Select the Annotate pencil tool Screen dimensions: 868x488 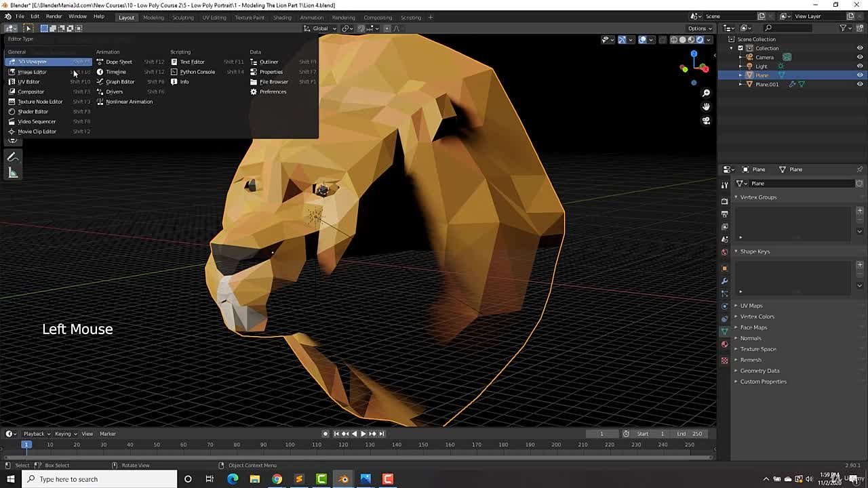tap(12, 157)
